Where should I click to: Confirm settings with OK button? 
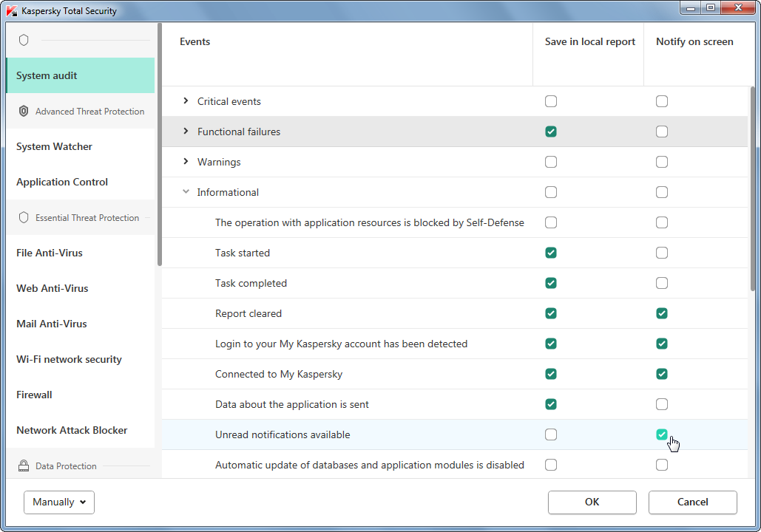click(x=592, y=502)
